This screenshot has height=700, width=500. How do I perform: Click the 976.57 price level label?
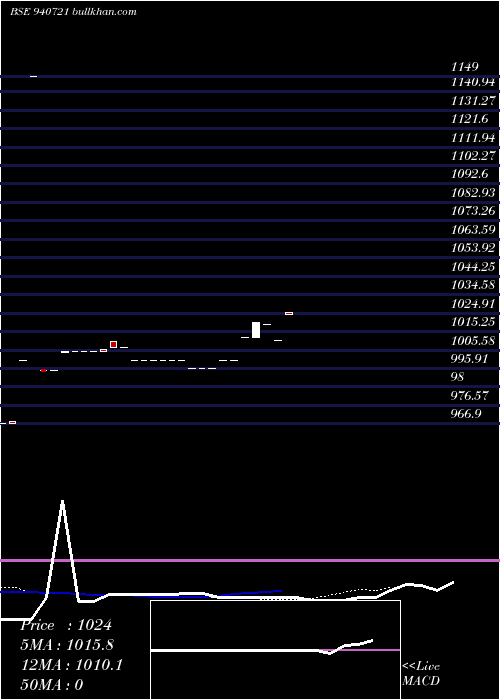point(469,396)
